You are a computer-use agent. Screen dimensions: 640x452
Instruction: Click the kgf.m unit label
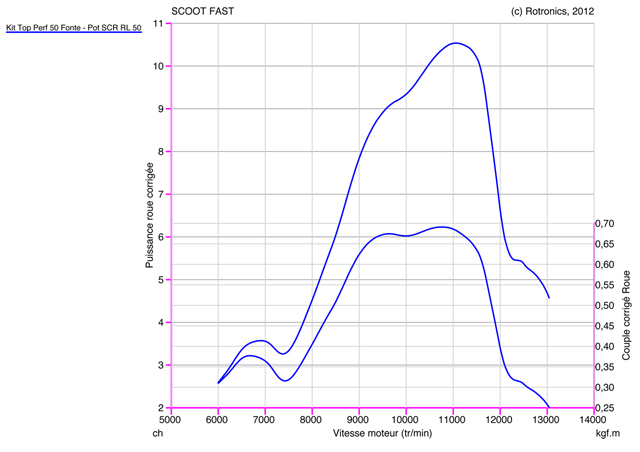coord(609,435)
